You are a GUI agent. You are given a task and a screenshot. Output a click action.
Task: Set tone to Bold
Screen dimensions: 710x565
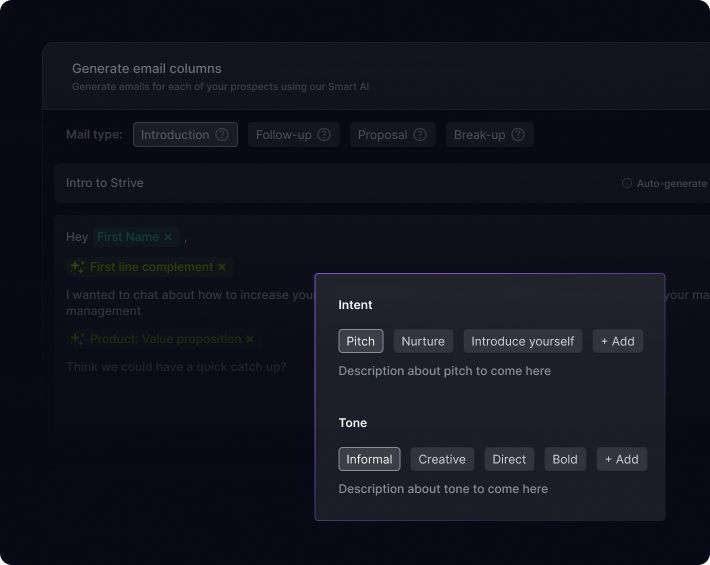pyautogui.click(x=565, y=459)
